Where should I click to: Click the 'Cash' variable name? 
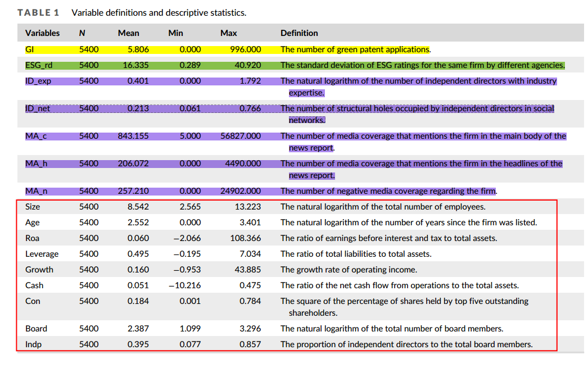coord(34,285)
